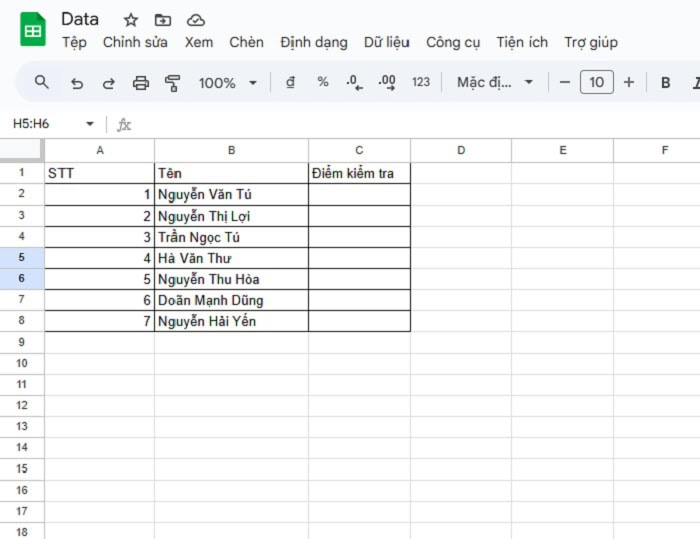Star the Data document
The width and height of the screenshot is (700, 539).
tap(131, 20)
